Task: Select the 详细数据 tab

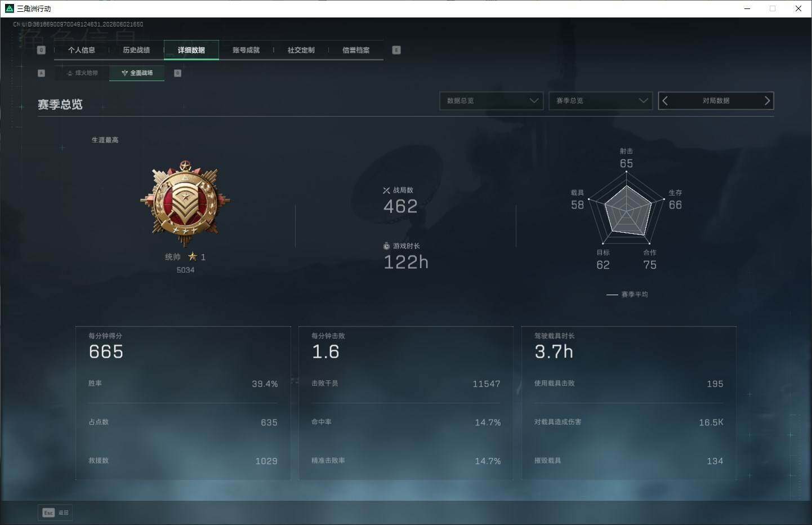Action: (x=191, y=50)
